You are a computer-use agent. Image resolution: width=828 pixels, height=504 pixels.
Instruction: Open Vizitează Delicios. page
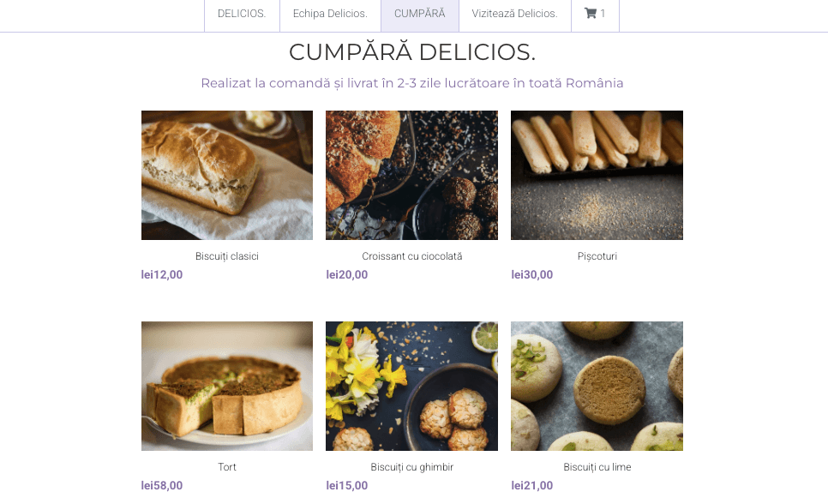[x=515, y=14]
